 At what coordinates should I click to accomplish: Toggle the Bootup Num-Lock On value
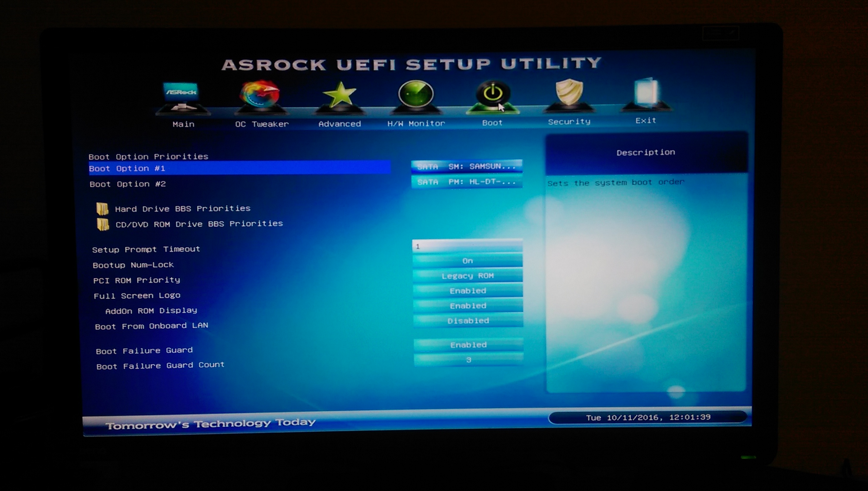[x=468, y=261]
